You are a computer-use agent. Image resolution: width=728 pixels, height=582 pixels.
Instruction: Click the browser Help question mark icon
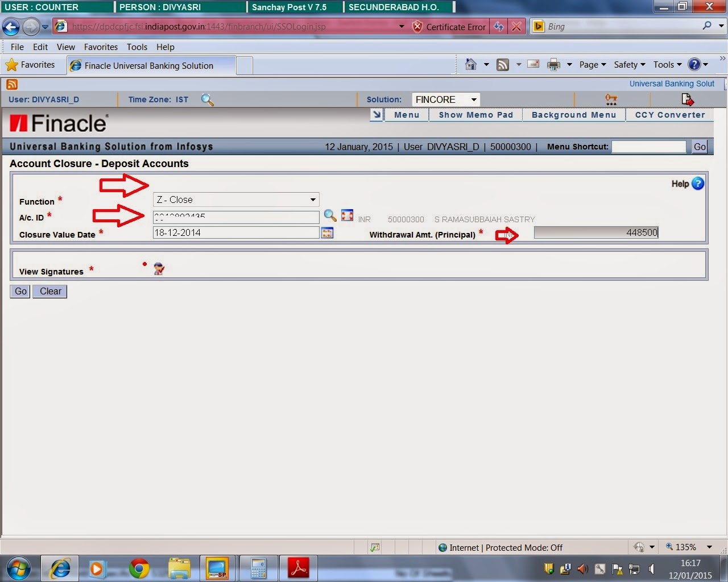(694, 64)
